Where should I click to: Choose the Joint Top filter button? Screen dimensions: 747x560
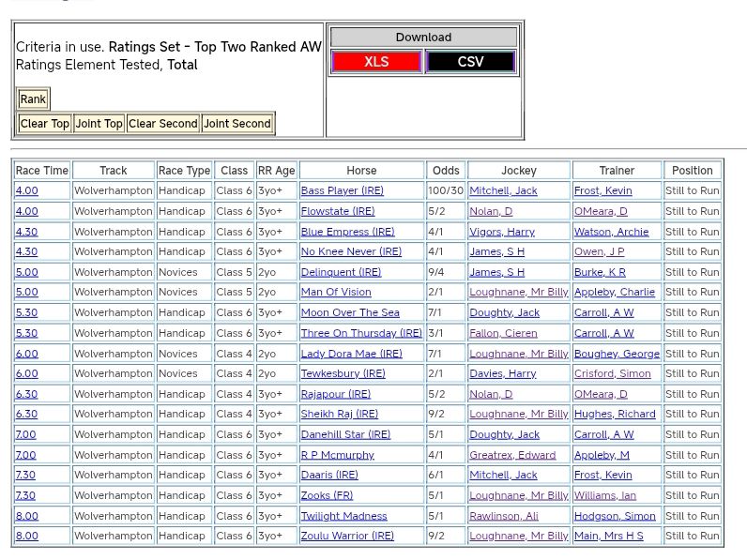(x=99, y=124)
